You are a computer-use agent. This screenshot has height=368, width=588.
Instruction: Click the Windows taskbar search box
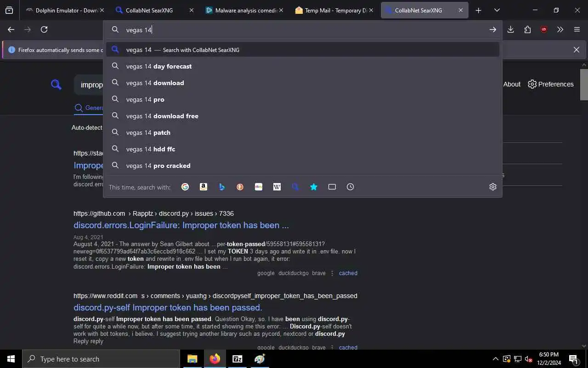tap(101, 359)
